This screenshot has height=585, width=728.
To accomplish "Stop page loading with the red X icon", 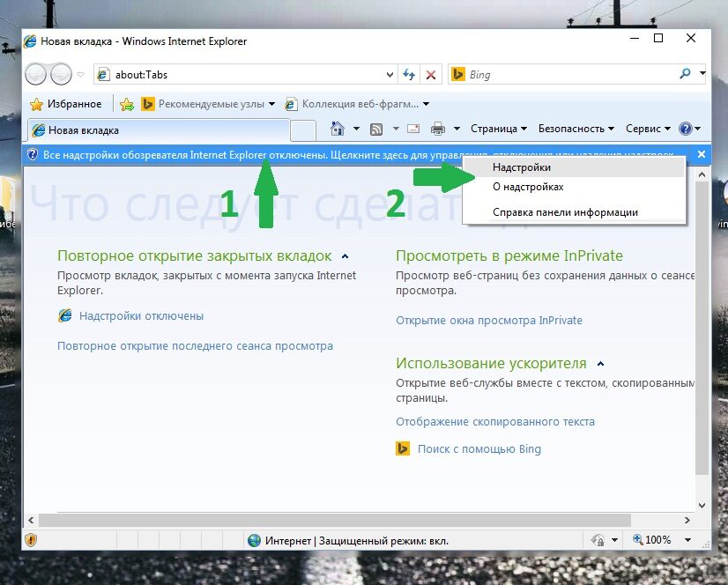I will pyautogui.click(x=430, y=74).
